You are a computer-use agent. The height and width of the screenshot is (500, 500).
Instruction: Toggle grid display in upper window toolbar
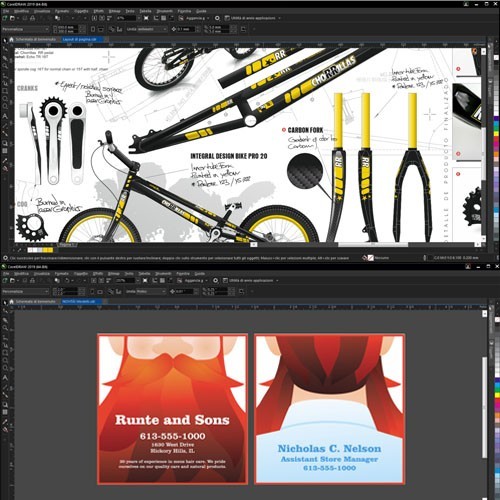[164, 18]
